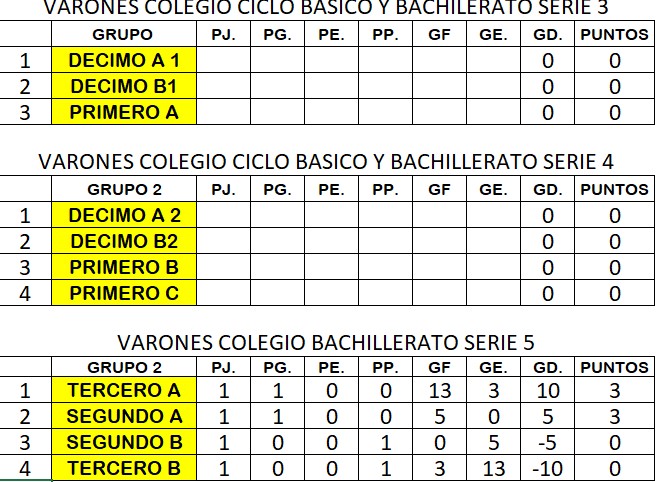Viewport: 662px width, 482px height.
Task: Select the PRIMERO A team cell
Action: pyautogui.click(x=124, y=112)
